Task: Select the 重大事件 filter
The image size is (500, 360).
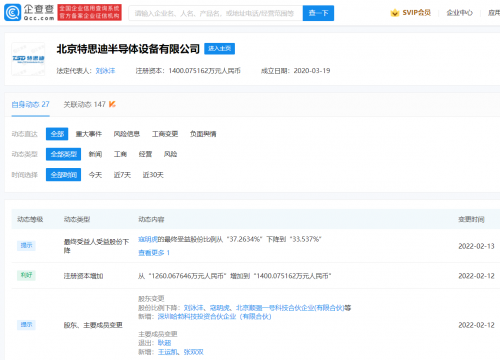Action: click(x=89, y=134)
